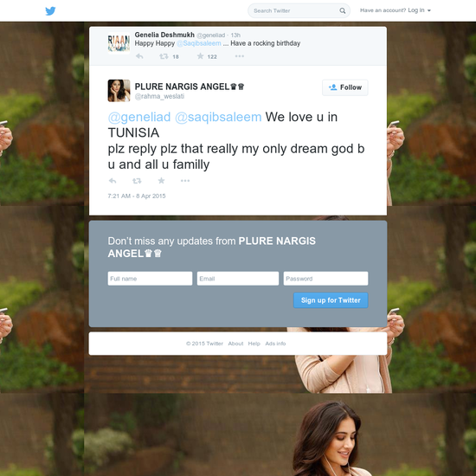The width and height of the screenshot is (476, 476).
Task: Click the 7:21 AM - 8 Apr 2015 timestamp
Action: pyautogui.click(x=137, y=196)
